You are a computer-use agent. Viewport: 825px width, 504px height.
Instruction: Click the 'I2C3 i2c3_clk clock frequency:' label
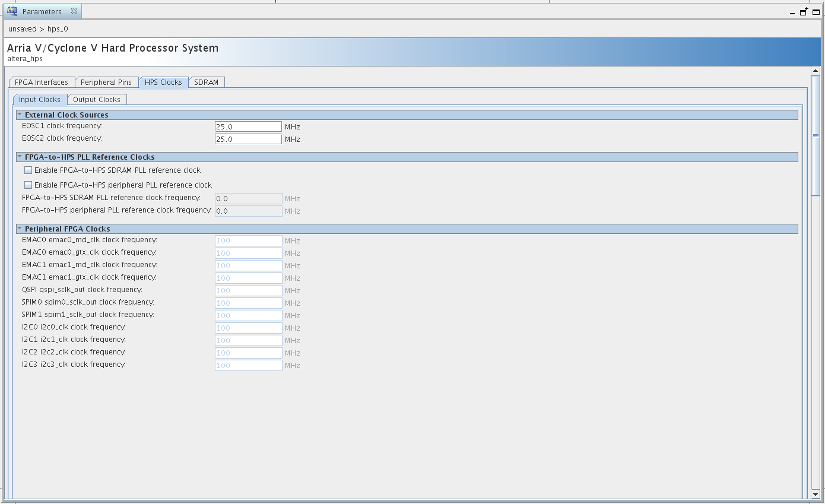[x=74, y=364]
